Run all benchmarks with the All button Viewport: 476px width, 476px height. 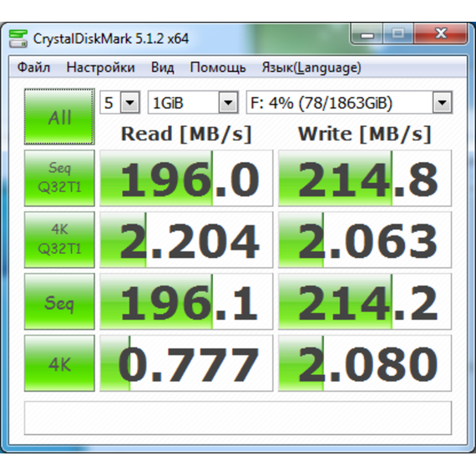pos(59,117)
